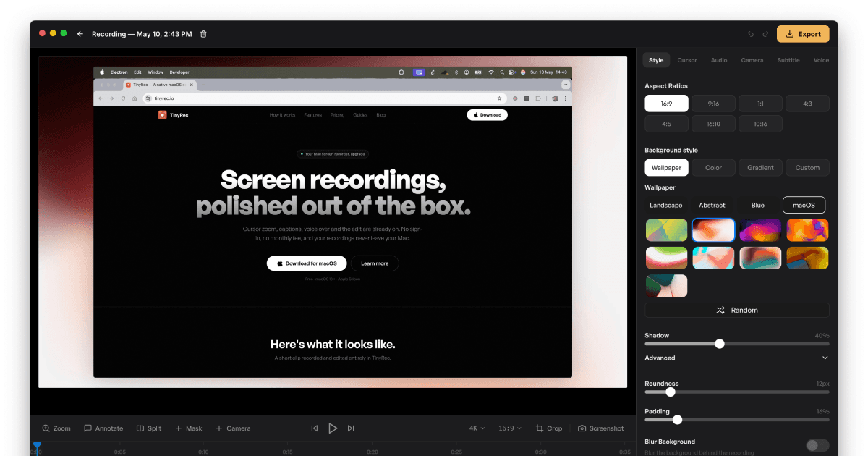
Task: Set aspect ratio to 10:16
Action: (760, 124)
